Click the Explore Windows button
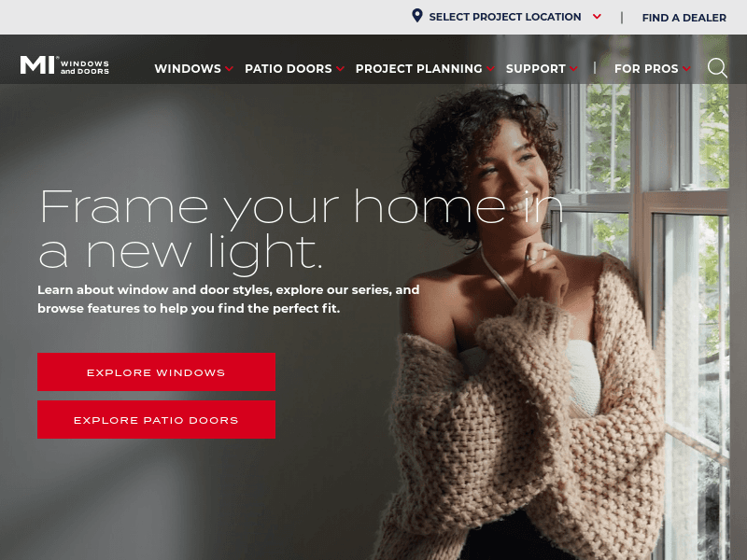The width and height of the screenshot is (747, 560). [x=156, y=371]
